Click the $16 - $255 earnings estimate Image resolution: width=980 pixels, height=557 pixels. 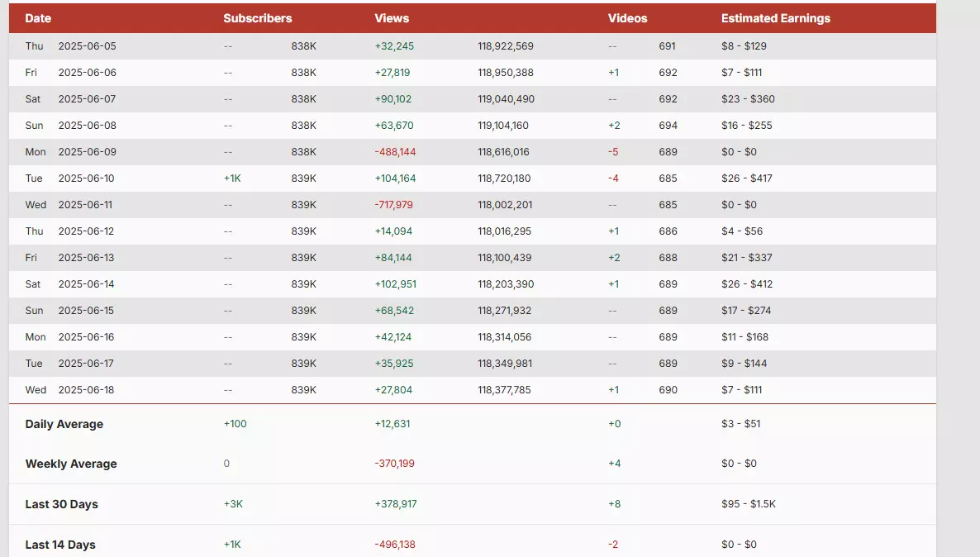coord(747,125)
